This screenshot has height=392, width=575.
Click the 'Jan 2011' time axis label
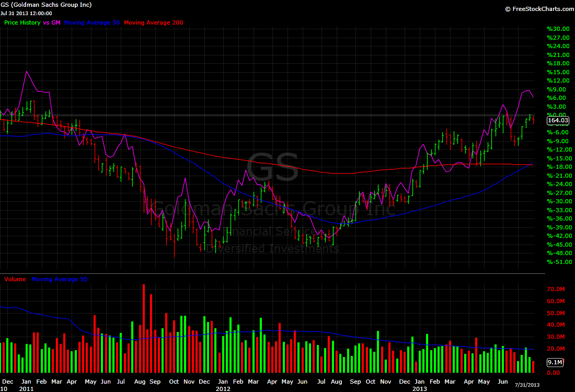click(27, 385)
